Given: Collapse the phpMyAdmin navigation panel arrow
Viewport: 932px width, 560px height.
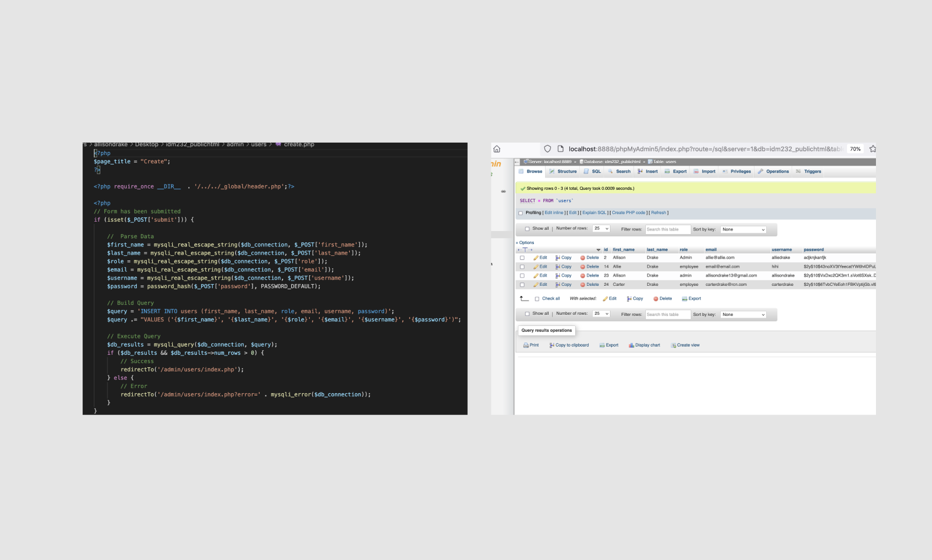Looking at the screenshot, I should pos(517,162).
